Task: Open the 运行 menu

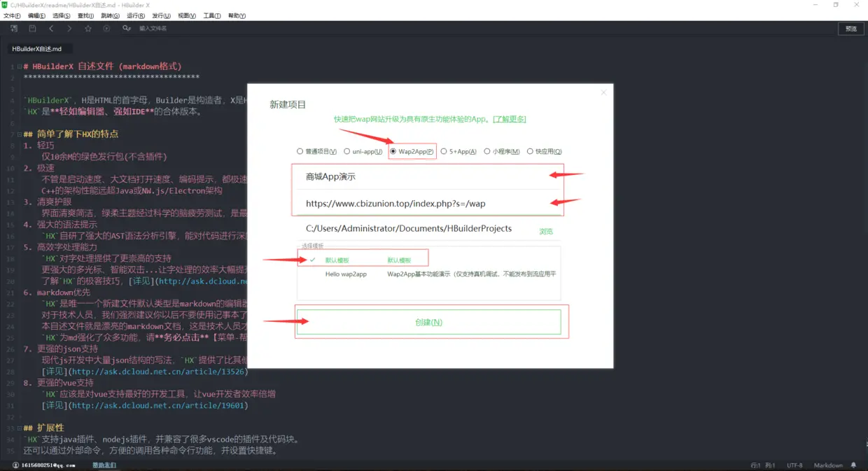Action: click(x=136, y=15)
